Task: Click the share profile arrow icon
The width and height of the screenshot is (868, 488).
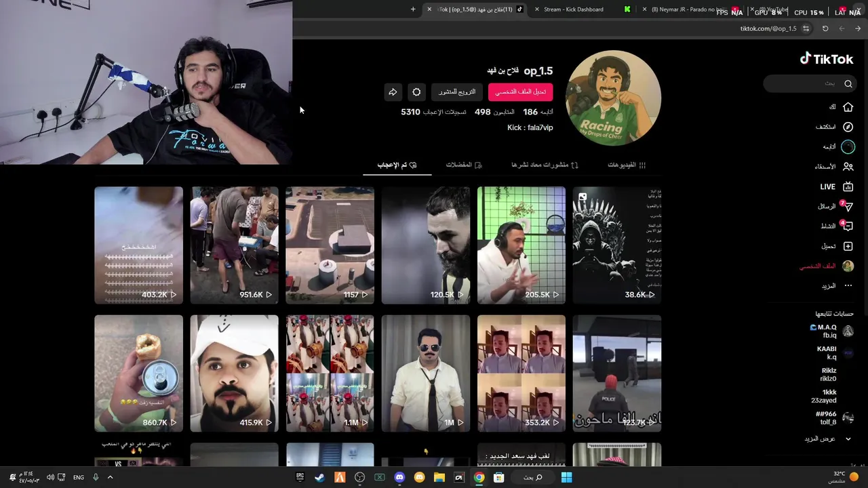Action: pos(393,92)
